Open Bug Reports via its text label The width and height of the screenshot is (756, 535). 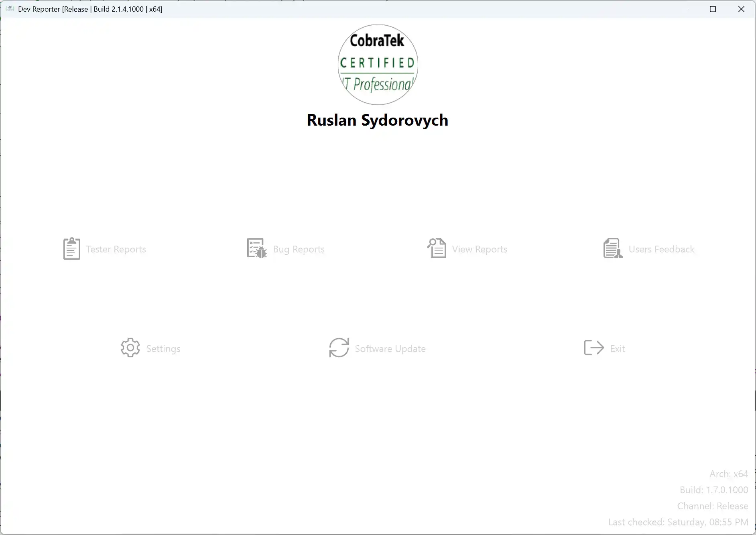coord(299,249)
